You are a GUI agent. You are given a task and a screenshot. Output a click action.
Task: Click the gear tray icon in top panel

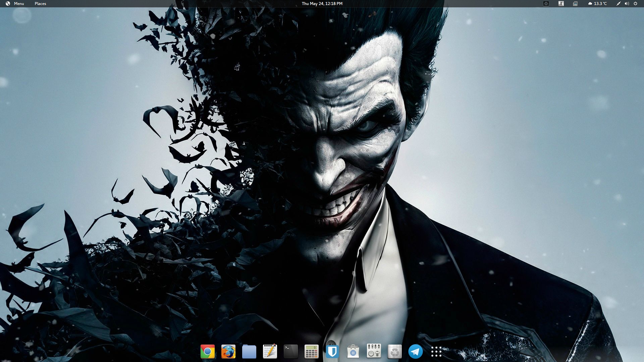click(x=546, y=3)
